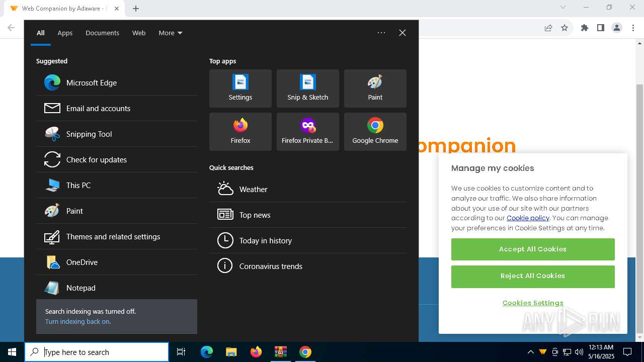This screenshot has height=362, width=644.
Task: Click the taskbar search input box
Action: pos(97,352)
